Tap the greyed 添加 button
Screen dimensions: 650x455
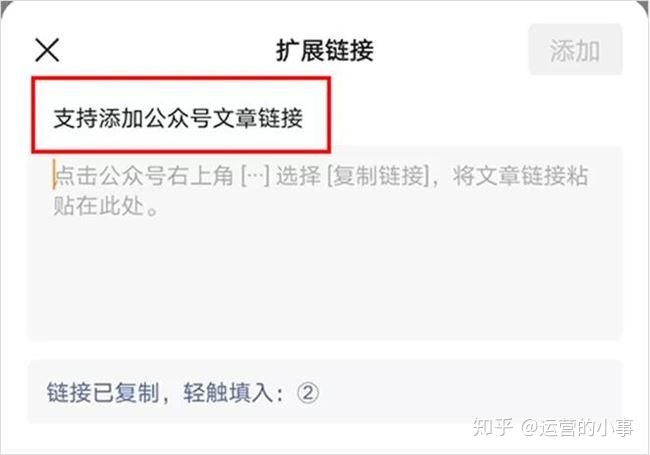click(x=575, y=50)
